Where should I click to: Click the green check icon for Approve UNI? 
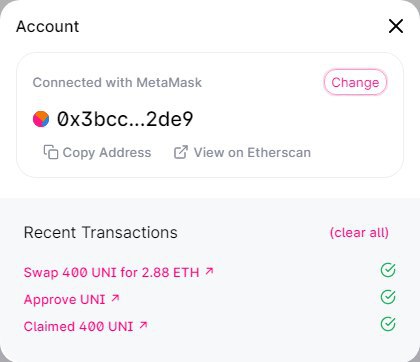point(388,297)
